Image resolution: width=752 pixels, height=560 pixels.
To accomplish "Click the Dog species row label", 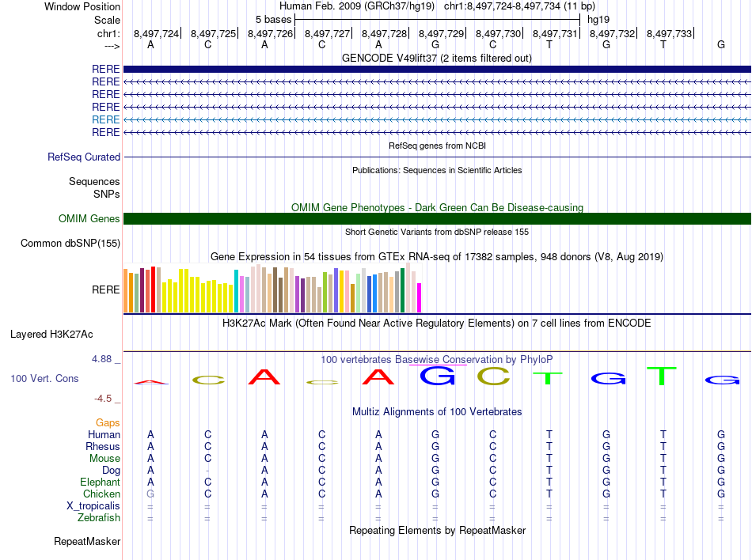I will pyautogui.click(x=111, y=471).
